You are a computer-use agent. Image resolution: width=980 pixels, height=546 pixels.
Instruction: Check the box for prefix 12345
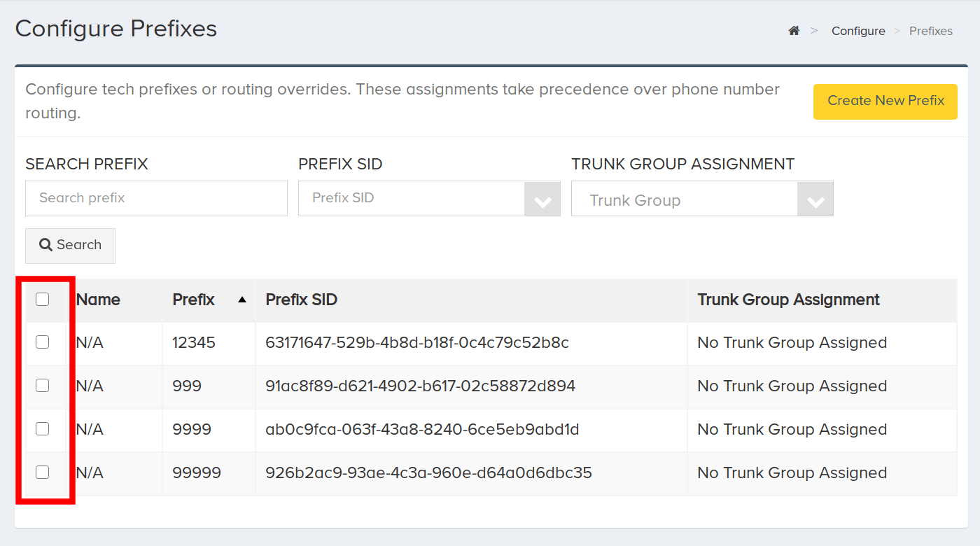[x=43, y=342]
